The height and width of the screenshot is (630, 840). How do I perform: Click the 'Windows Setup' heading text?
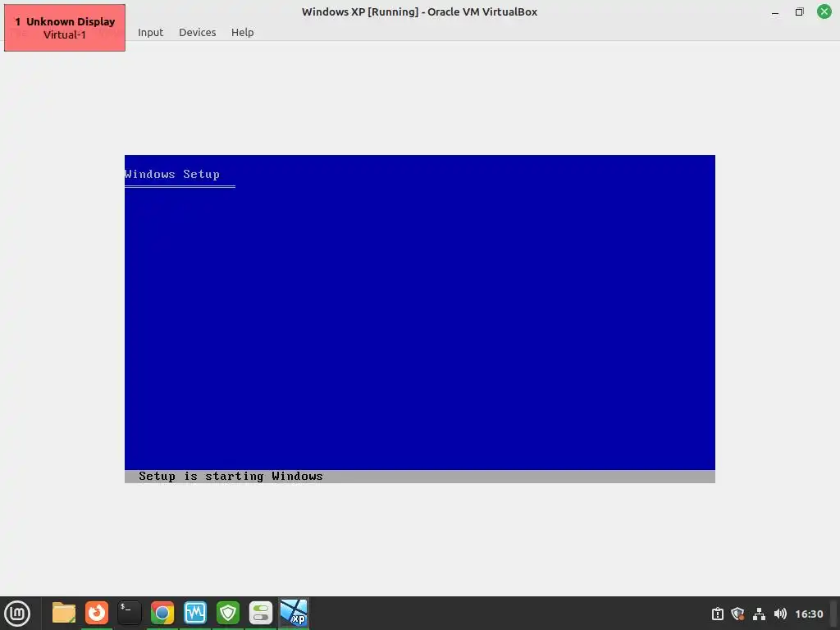coord(172,174)
